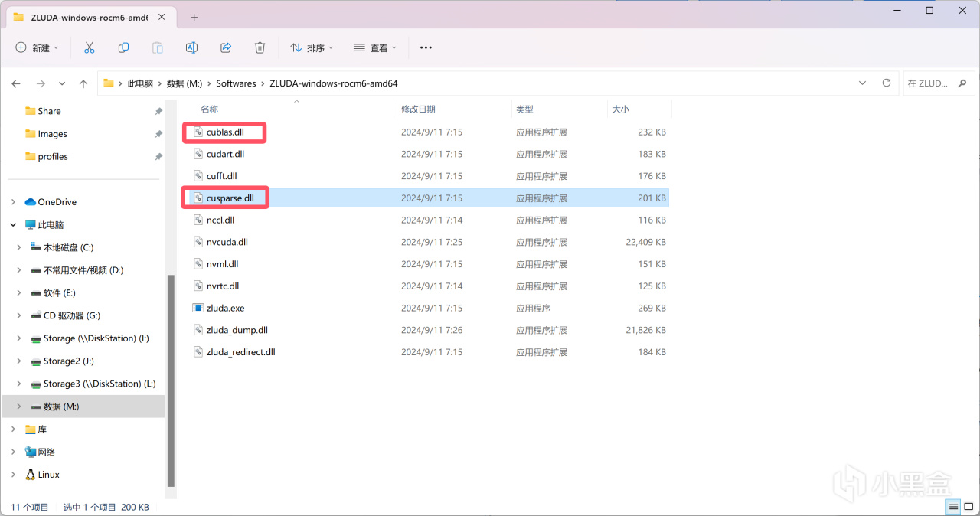Select the ZLUDA-windows-rocm6 tab

tap(90, 17)
